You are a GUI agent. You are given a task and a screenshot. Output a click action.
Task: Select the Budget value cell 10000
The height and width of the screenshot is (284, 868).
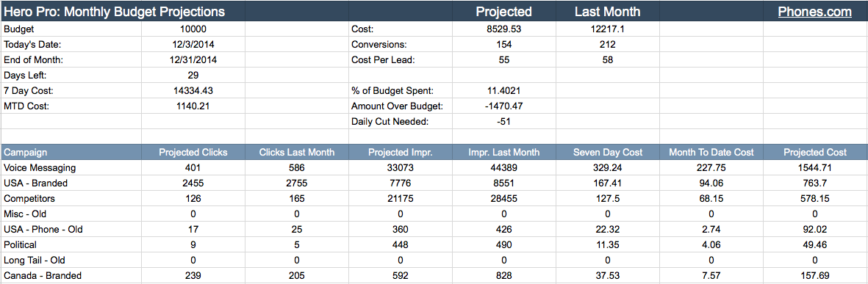point(193,29)
